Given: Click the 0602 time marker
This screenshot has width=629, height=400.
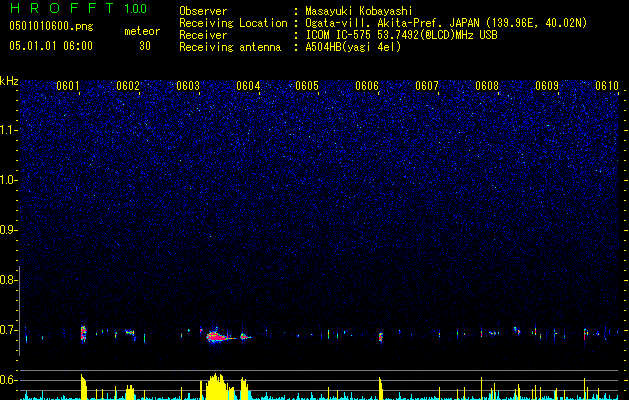Looking at the screenshot, I should (128, 86).
